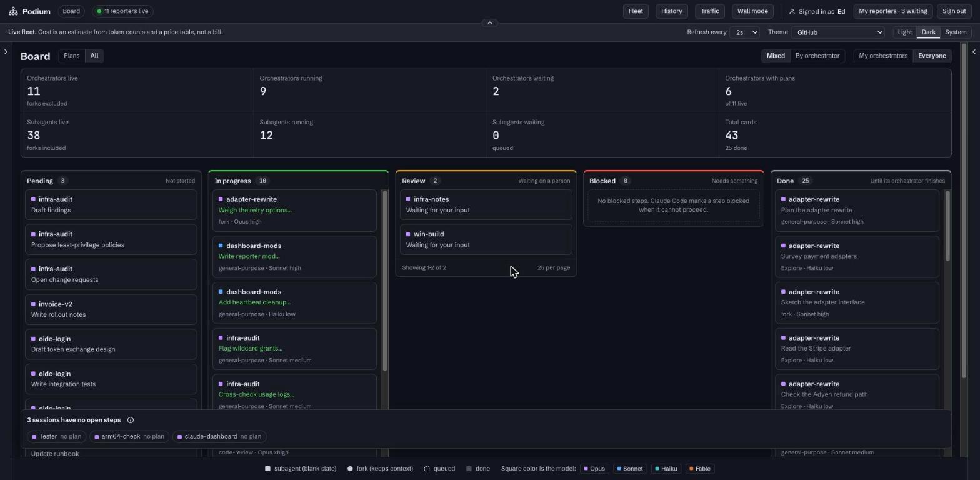Toggle the Plans filter

pyautogui.click(x=72, y=56)
